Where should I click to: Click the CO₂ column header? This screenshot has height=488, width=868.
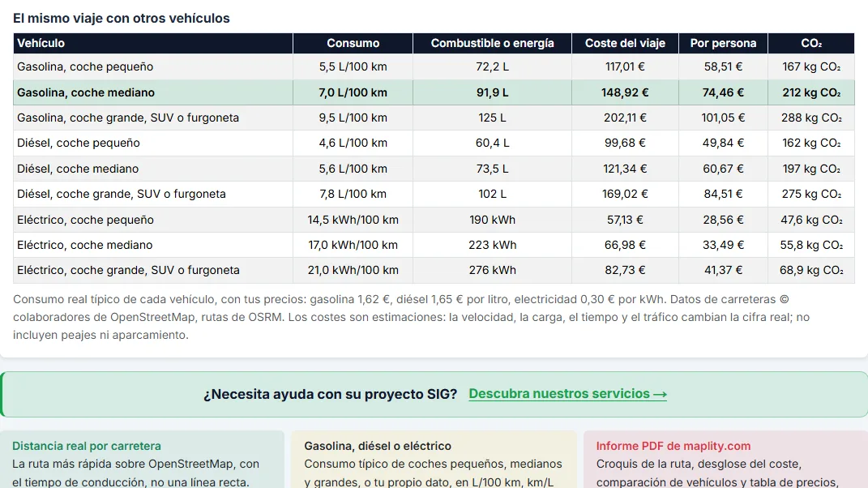tap(811, 43)
